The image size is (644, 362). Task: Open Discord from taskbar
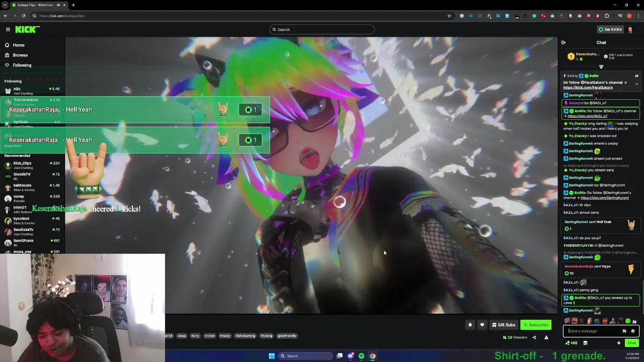[351, 356]
